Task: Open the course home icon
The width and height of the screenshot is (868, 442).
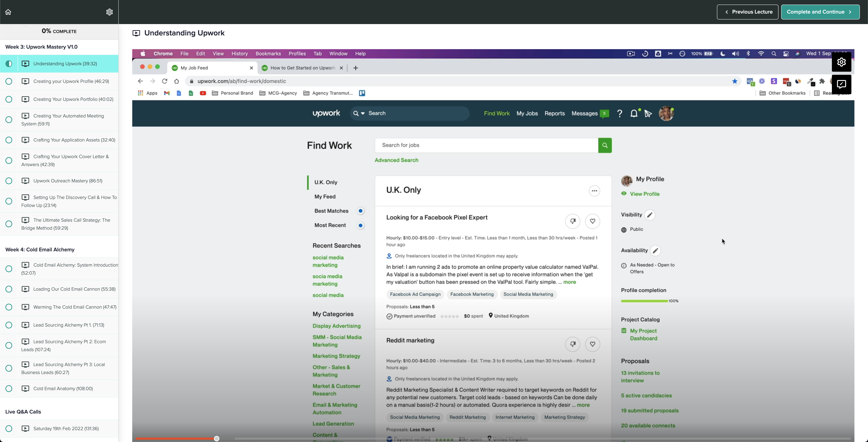Action: click(x=8, y=12)
